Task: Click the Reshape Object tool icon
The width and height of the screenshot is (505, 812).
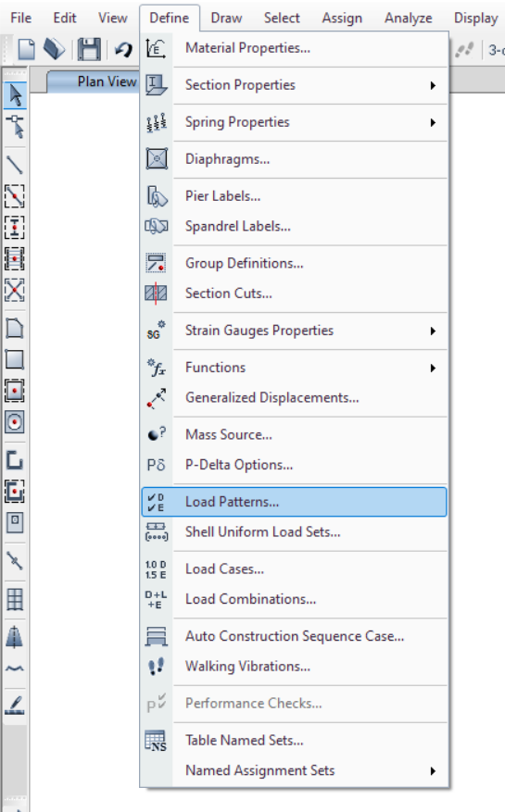Action: coord(16,126)
